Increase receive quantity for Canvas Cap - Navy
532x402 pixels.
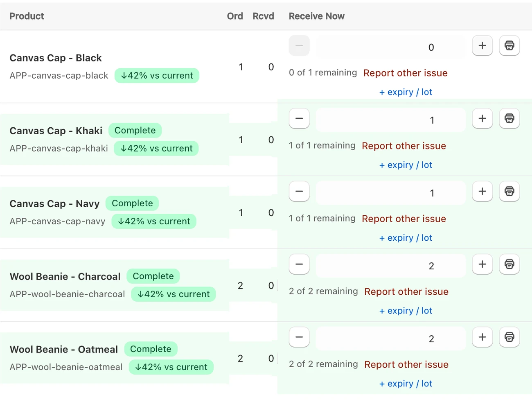pyautogui.click(x=482, y=191)
